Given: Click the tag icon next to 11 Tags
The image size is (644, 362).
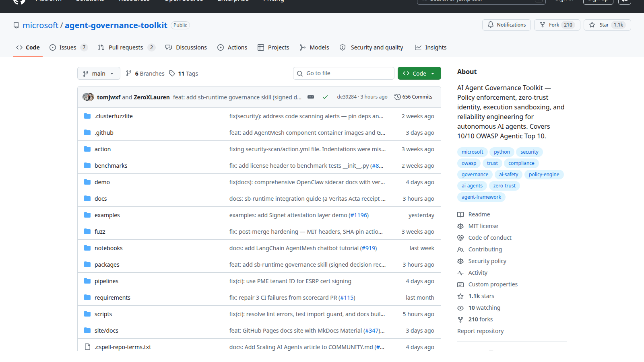Looking at the screenshot, I should pyautogui.click(x=172, y=73).
